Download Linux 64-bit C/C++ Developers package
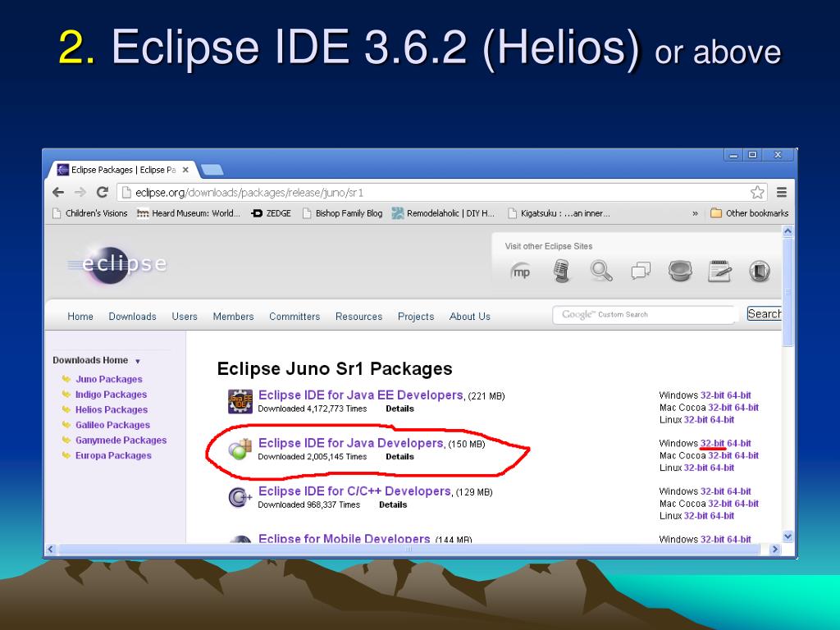 coord(722,516)
